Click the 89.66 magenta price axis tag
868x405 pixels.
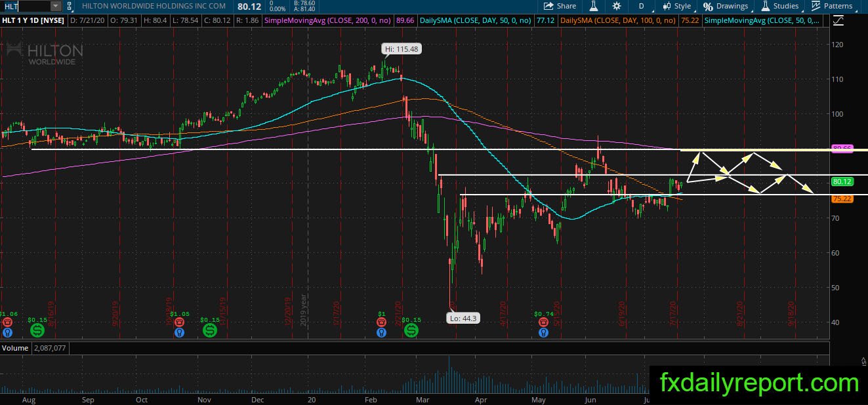pyautogui.click(x=841, y=149)
